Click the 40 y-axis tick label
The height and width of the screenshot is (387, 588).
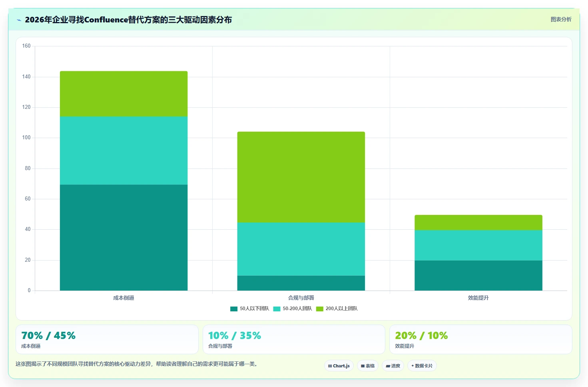click(x=28, y=229)
